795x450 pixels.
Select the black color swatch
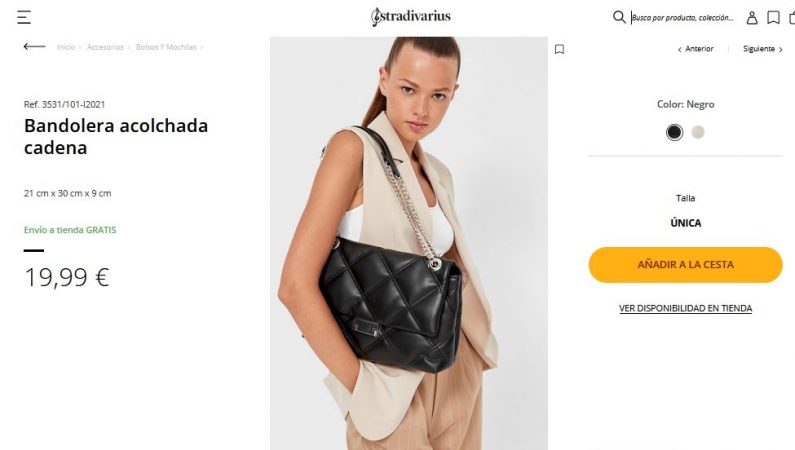click(674, 132)
